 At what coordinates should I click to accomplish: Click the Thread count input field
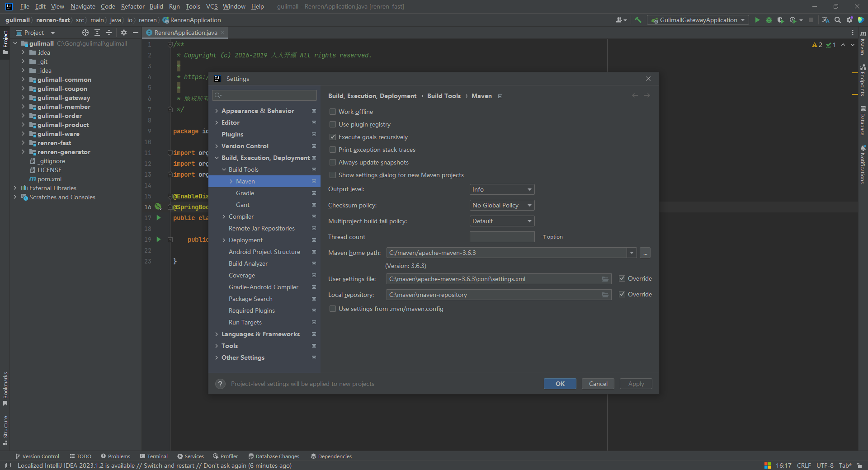tap(502, 237)
